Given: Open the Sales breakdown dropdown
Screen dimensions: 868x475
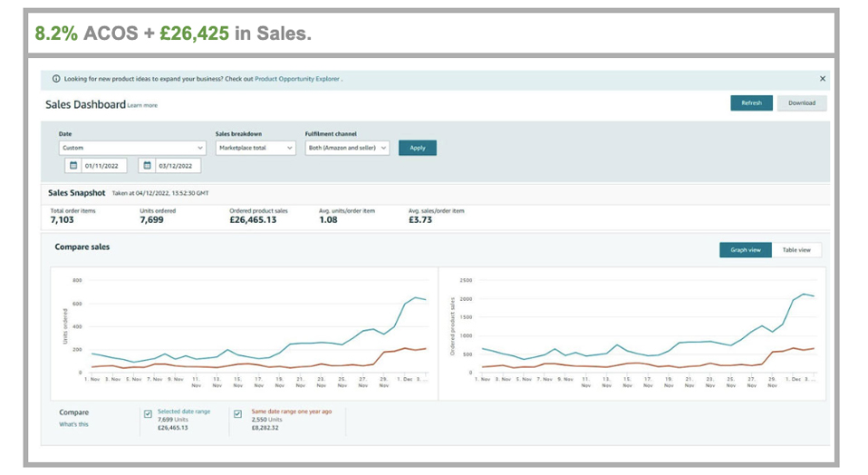Looking at the screenshot, I should 256,148.
